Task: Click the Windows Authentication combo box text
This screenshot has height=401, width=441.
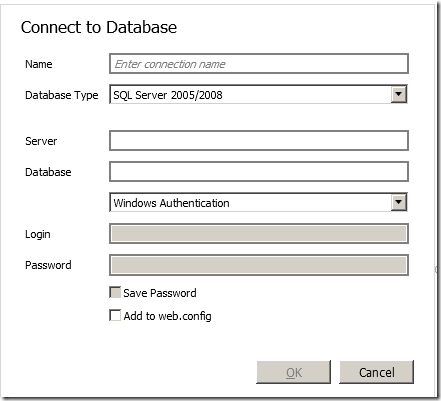Action: tap(171, 203)
